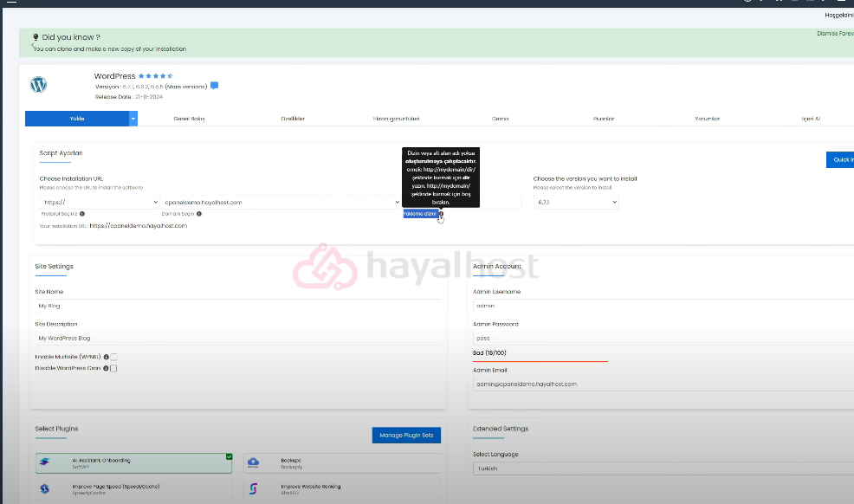Switch to the Yükle tab
This screenshot has height=504, width=854.
77,119
